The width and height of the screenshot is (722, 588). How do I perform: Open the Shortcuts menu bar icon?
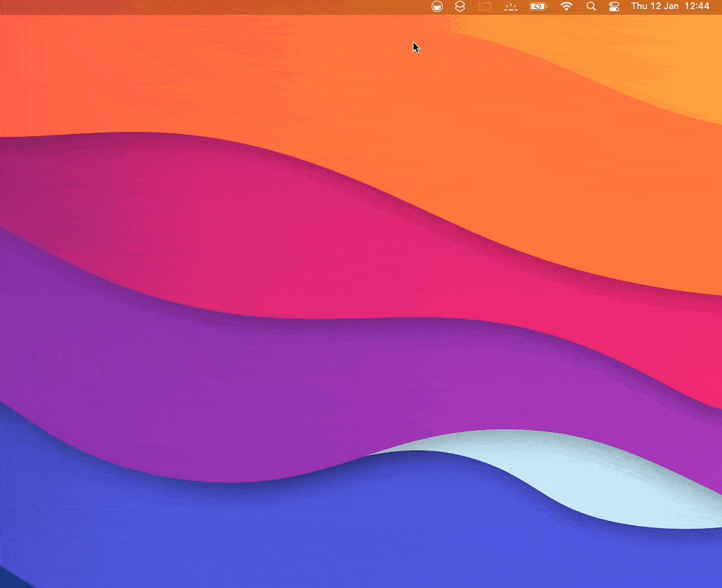pyautogui.click(x=460, y=6)
